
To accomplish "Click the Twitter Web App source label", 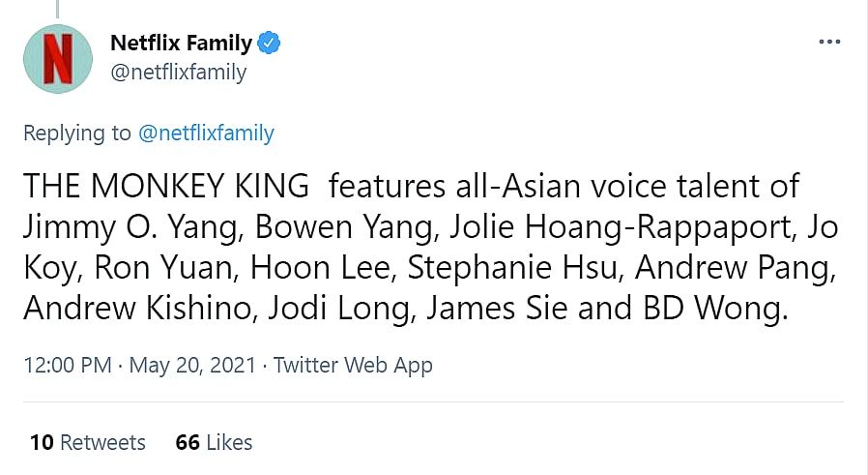I will point(353,365).
